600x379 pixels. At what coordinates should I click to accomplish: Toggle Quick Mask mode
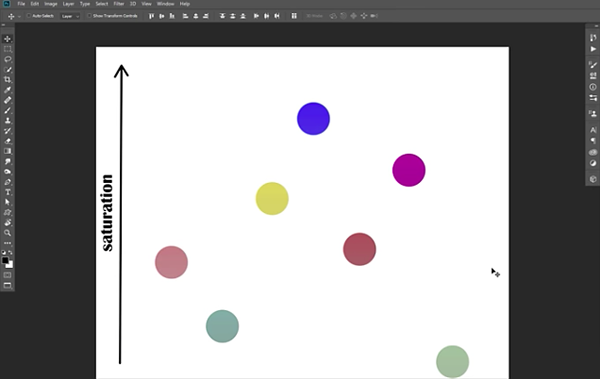pos(7,275)
